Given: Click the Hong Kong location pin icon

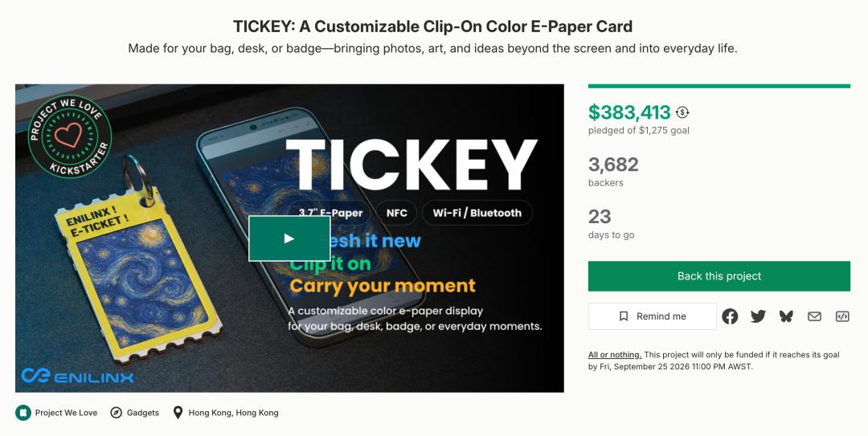Looking at the screenshot, I should [178, 413].
